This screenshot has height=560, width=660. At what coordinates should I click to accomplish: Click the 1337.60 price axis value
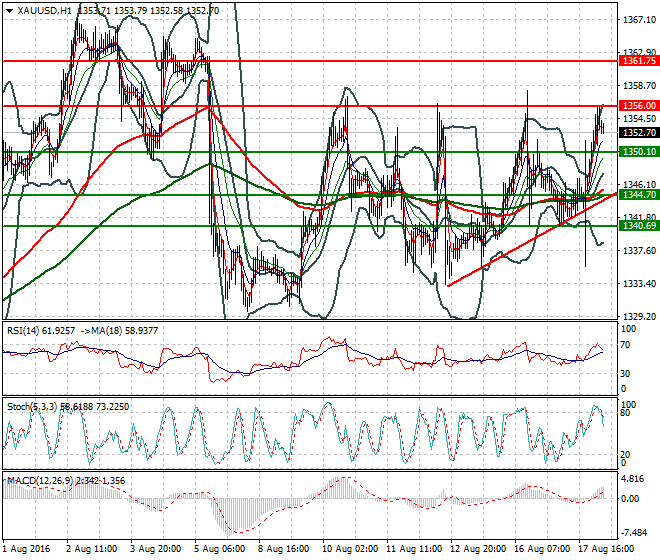click(639, 251)
